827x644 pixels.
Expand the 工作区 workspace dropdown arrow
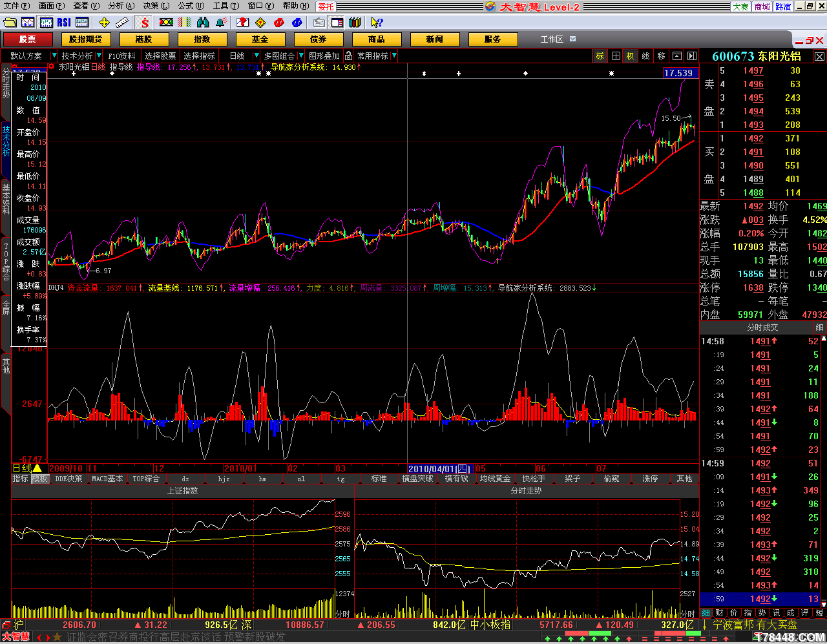click(x=572, y=39)
